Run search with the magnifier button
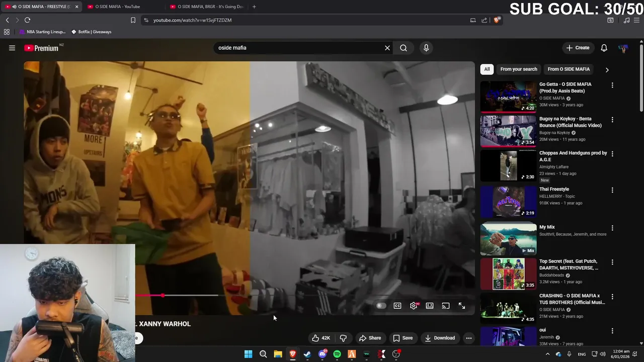 [404, 48]
